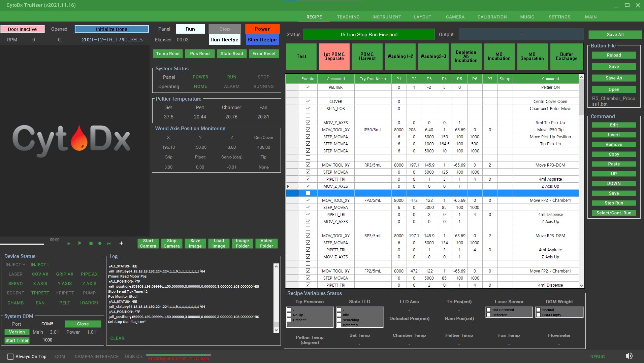644x363 pixels.
Task: Open the INSTRUMENT tab
Action: [387, 17]
